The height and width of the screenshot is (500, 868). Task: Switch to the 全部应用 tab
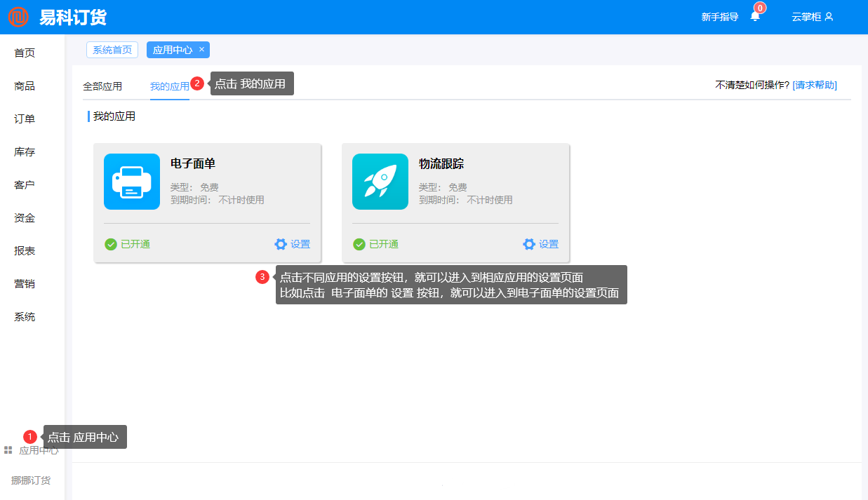point(102,86)
